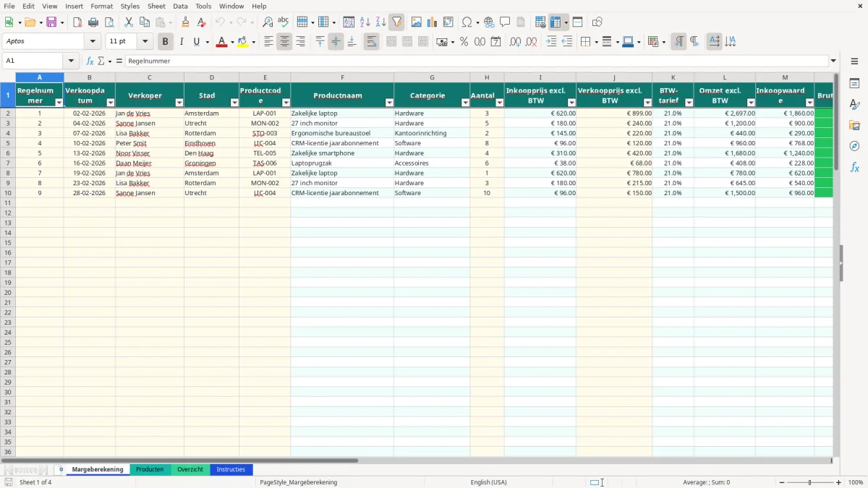Viewport: 868px width, 488px height.
Task: Open the Sidebar Properties panel
Action: point(854,84)
